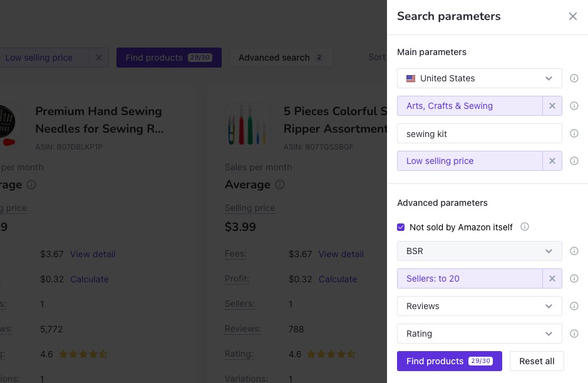Viewport: 588px width, 383px height.
Task: Click the Advanced parameters heading
Action: click(x=442, y=203)
